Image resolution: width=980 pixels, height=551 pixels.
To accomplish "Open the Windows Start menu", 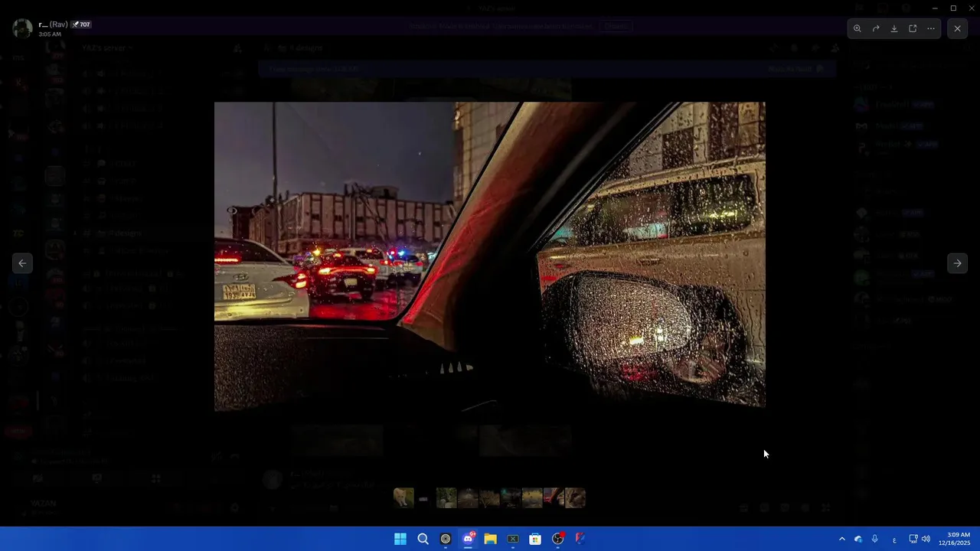I will click(x=400, y=539).
